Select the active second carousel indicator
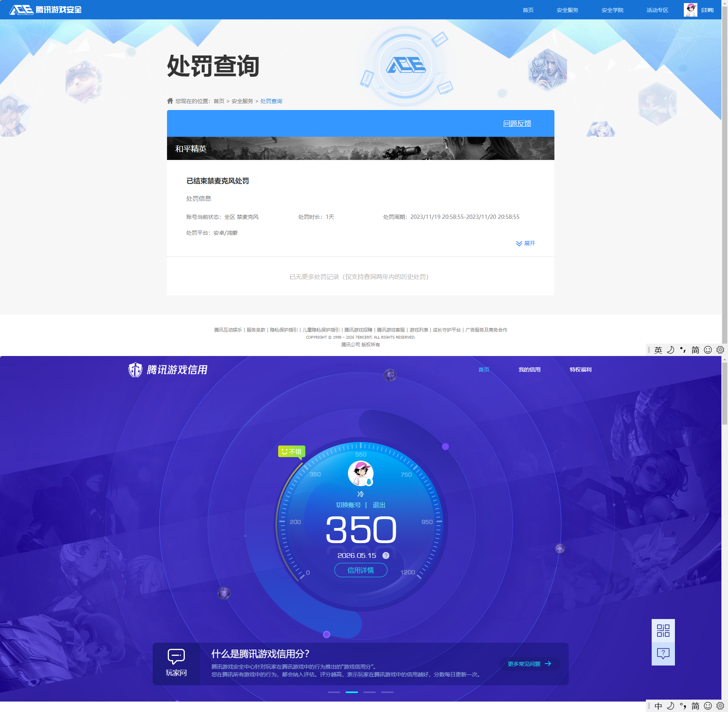Image resolution: width=728 pixels, height=712 pixels. (x=352, y=692)
